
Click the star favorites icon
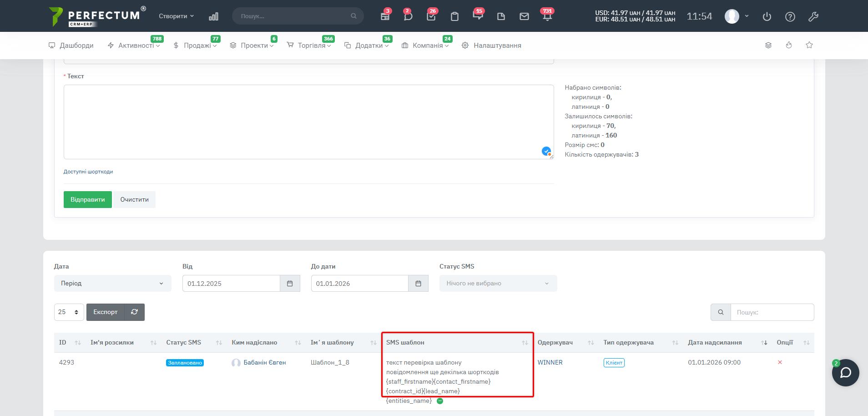point(809,45)
